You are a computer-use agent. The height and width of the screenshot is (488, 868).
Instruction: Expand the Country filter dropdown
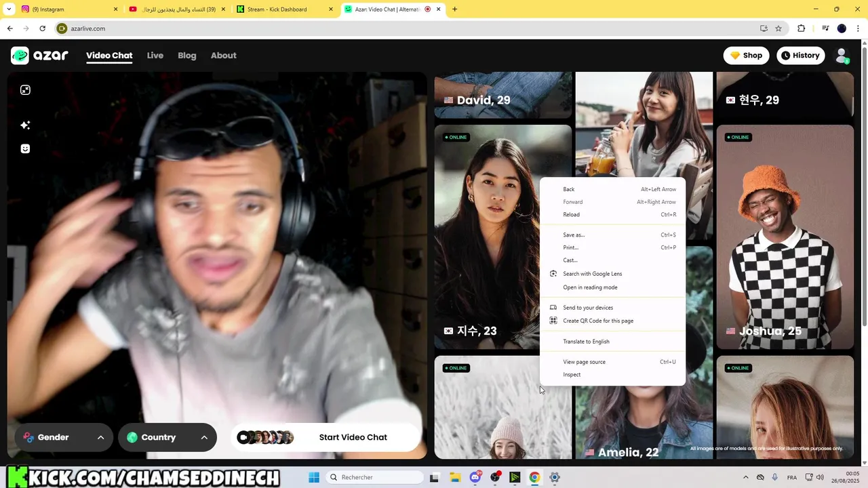[167, 437]
